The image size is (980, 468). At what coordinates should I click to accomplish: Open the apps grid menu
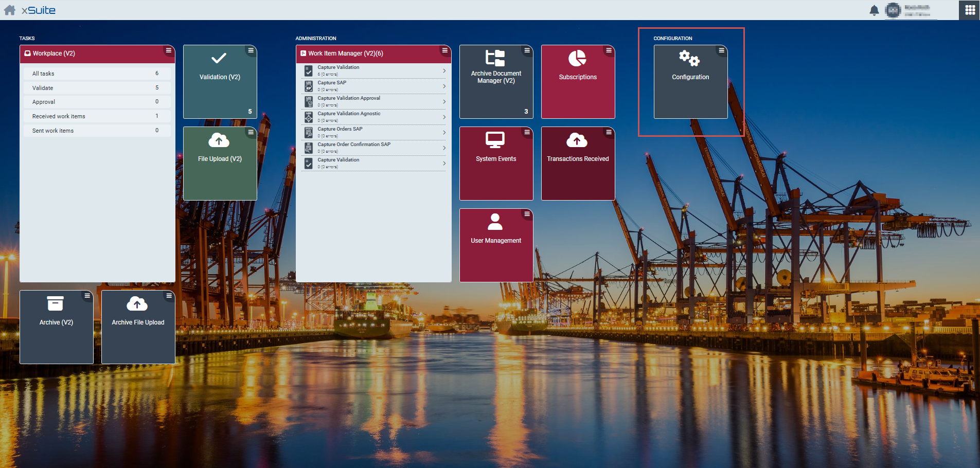coord(970,10)
